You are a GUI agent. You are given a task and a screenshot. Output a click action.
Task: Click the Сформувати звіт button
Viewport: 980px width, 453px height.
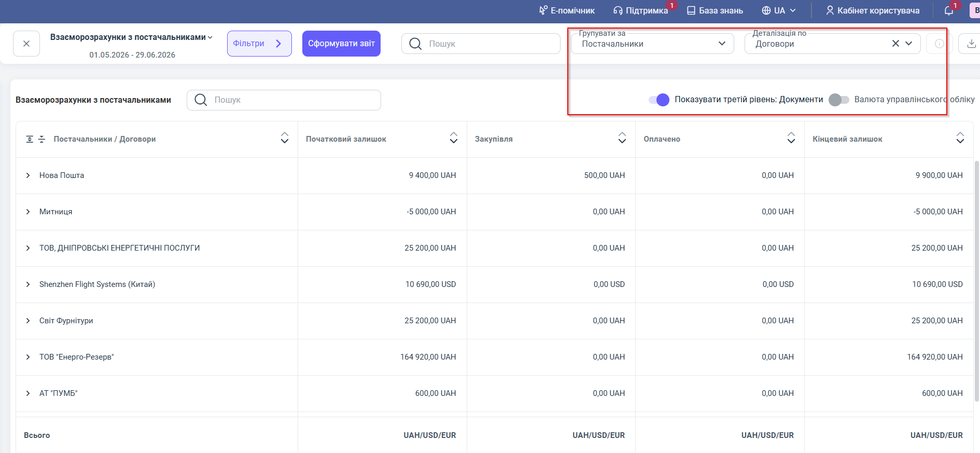(341, 44)
